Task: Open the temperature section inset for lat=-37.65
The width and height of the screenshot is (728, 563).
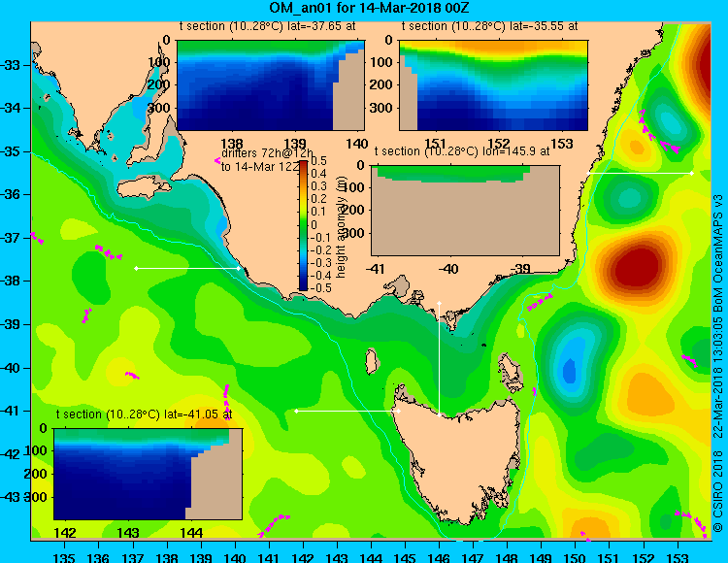Action: click(271, 85)
